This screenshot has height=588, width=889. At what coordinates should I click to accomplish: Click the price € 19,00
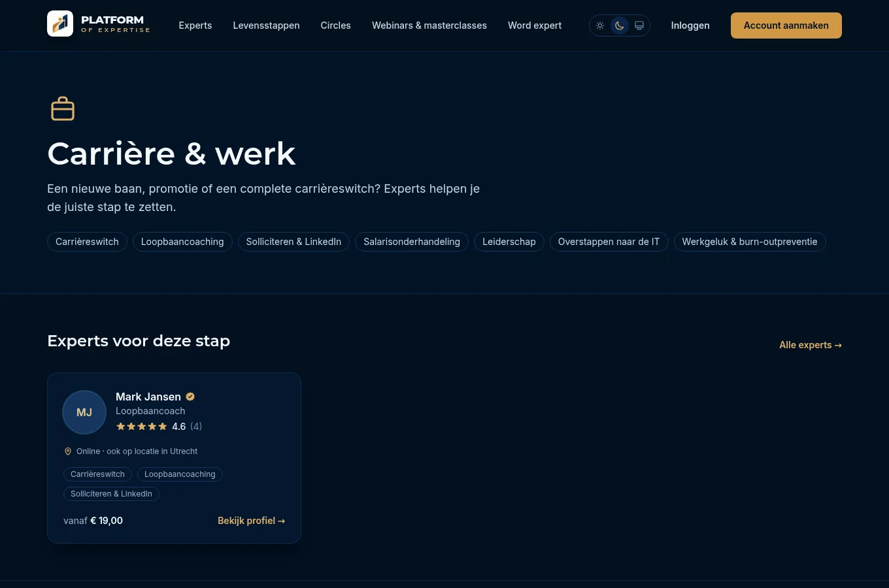107,521
